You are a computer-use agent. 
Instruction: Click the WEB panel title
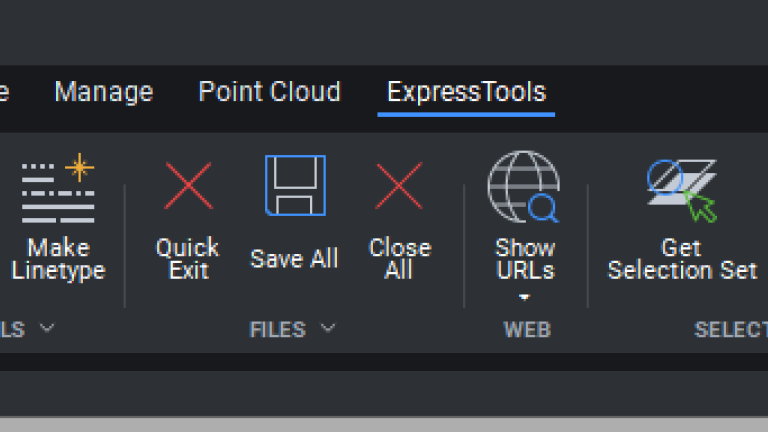click(527, 330)
